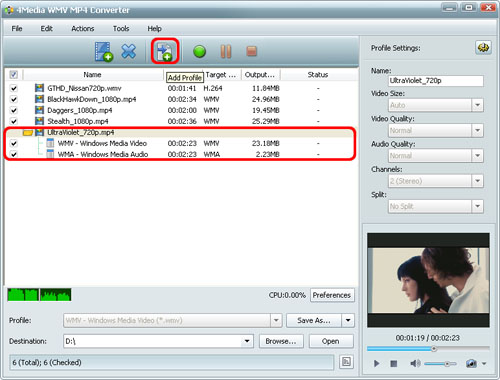
Task: Open the Tools menu
Action: tap(121, 29)
